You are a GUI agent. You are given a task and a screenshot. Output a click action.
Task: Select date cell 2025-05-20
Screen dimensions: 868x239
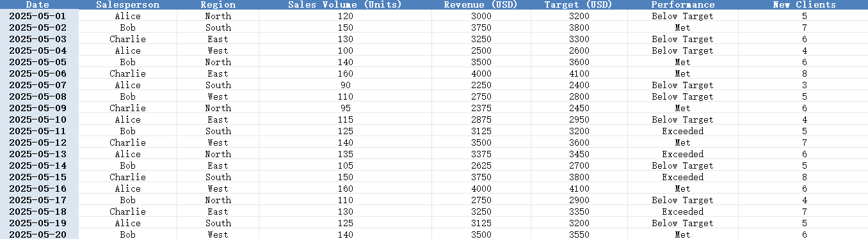click(38, 234)
